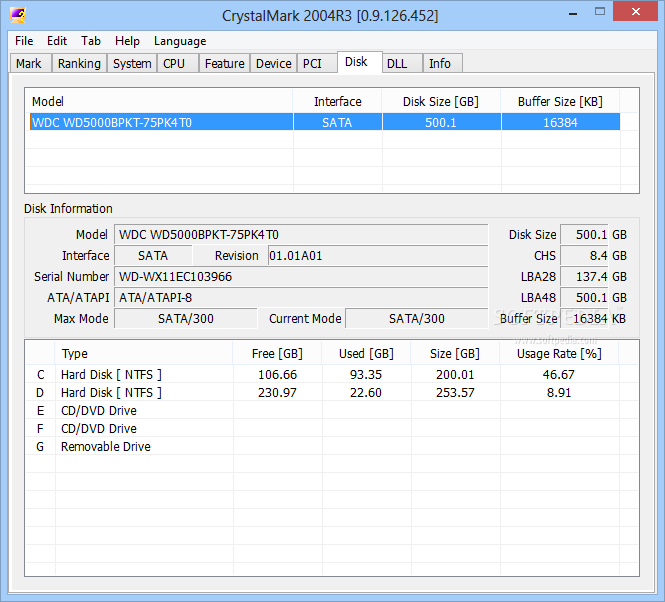Click the 16384 buffer size cell in disk list
This screenshot has height=602, width=665.
pos(560,122)
